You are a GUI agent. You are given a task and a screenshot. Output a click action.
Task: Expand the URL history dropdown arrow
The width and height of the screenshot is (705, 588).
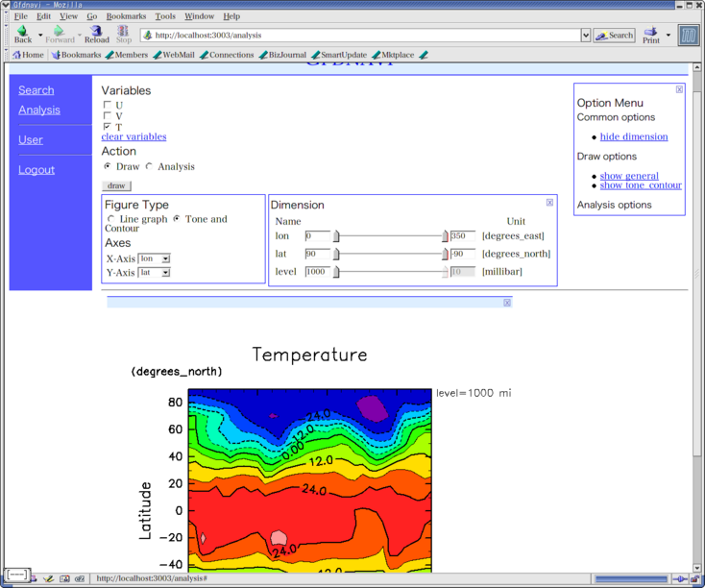coord(586,36)
